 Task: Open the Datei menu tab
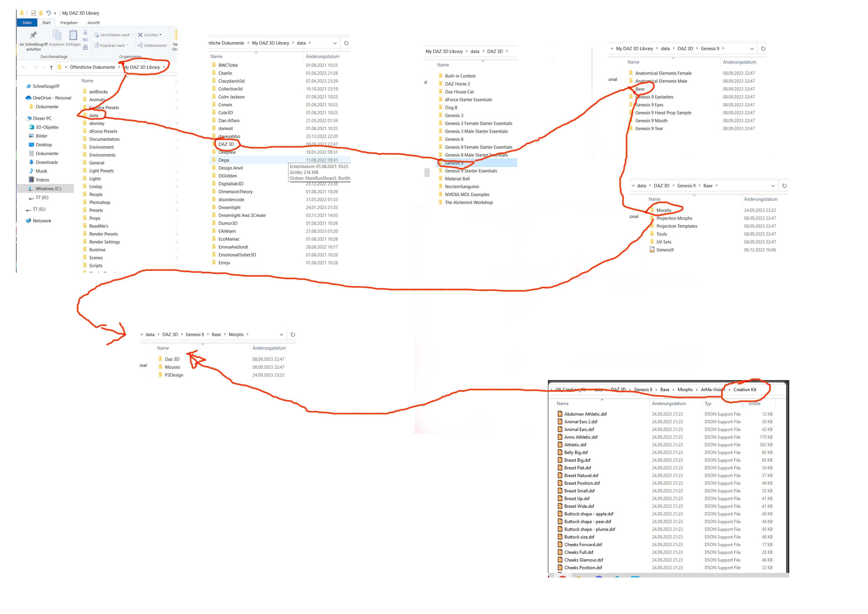(27, 23)
